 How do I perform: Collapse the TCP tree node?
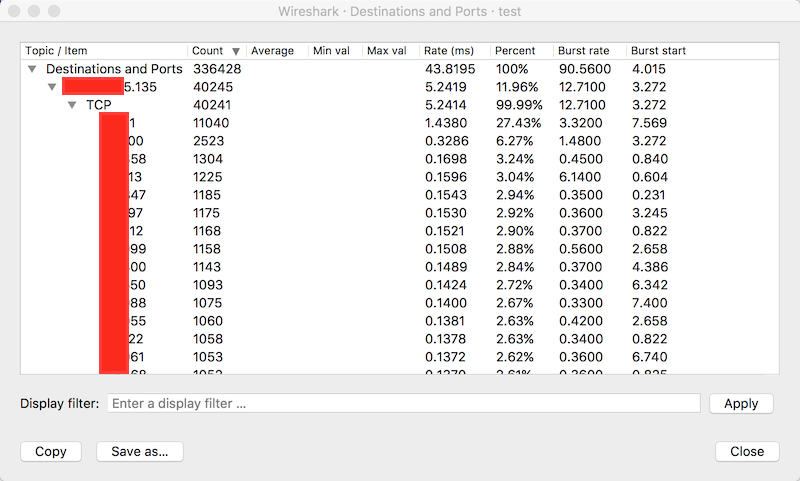72,105
